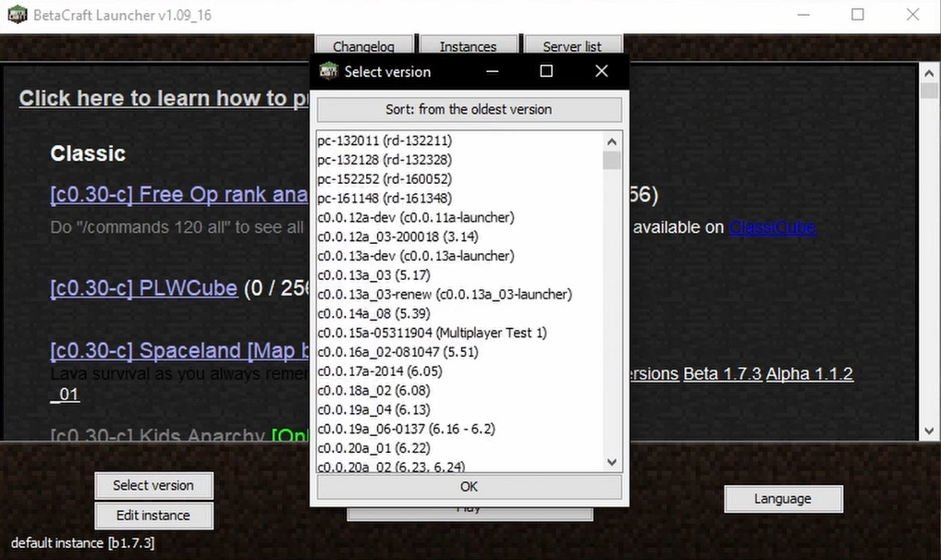Select version pc-132011 (rd-132211)

tap(385, 140)
